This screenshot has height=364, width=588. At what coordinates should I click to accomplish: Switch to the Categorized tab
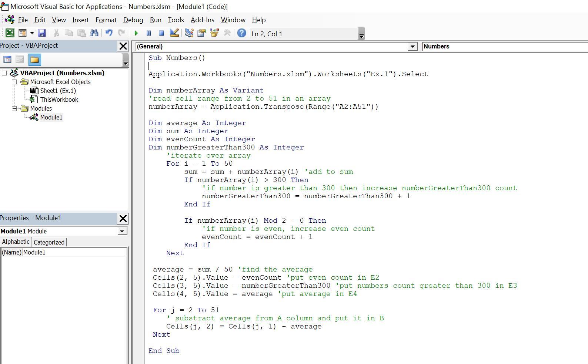click(49, 242)
